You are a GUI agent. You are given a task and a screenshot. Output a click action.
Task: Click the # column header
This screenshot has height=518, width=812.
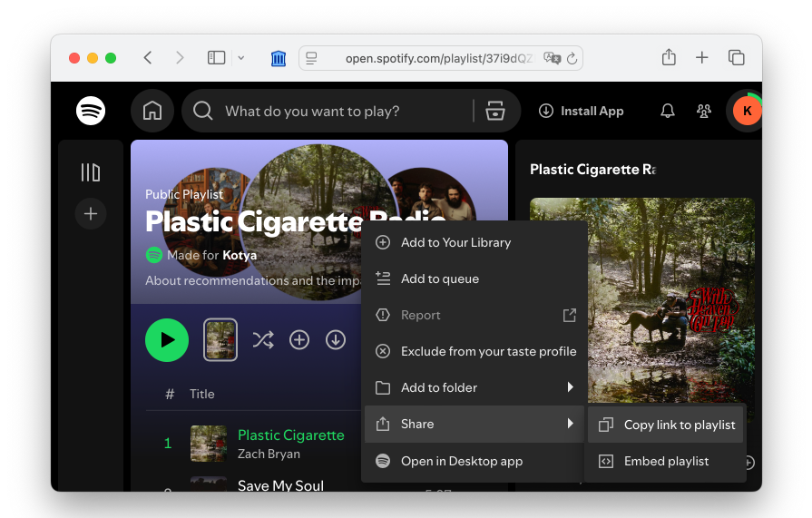coord(170,395)
